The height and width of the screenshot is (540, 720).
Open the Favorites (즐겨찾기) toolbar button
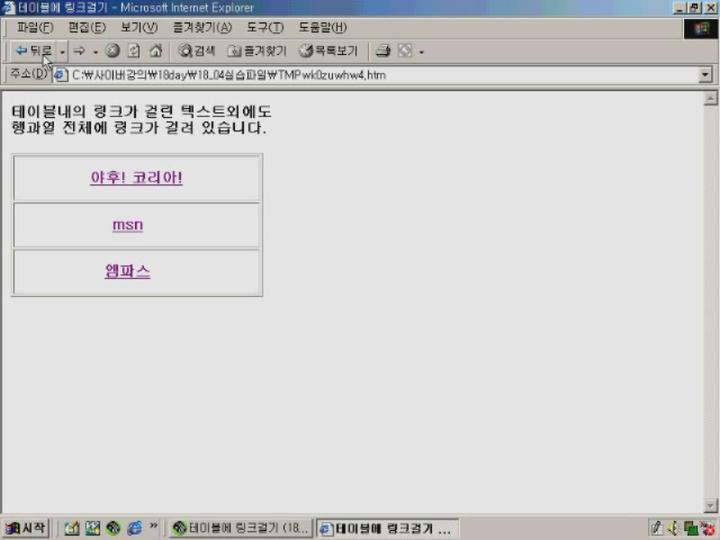[257, 51]
